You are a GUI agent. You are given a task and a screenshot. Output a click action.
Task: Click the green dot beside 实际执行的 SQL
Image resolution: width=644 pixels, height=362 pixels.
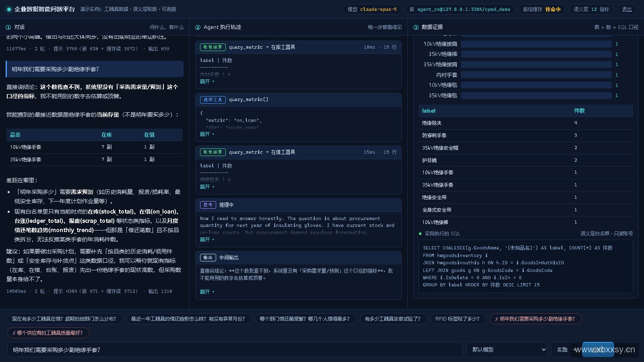(420, 234)
